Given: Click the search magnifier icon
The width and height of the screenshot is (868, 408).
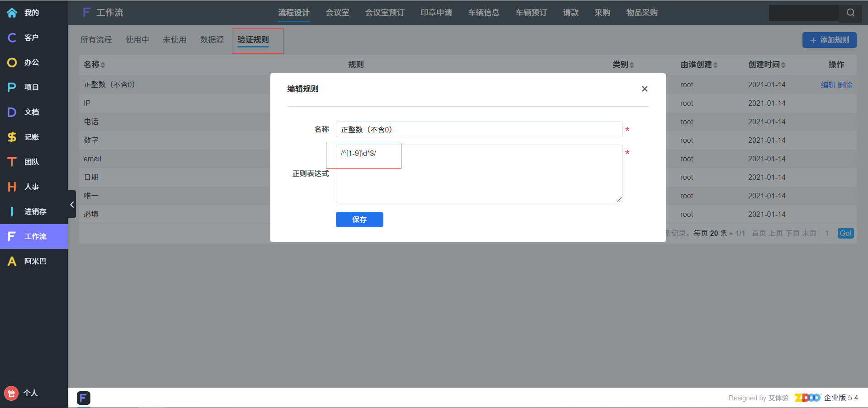Looking at the screenshot, I should click(850, 13).
